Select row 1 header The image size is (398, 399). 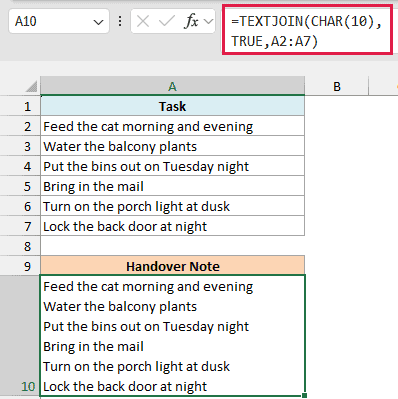click(20, 106)
